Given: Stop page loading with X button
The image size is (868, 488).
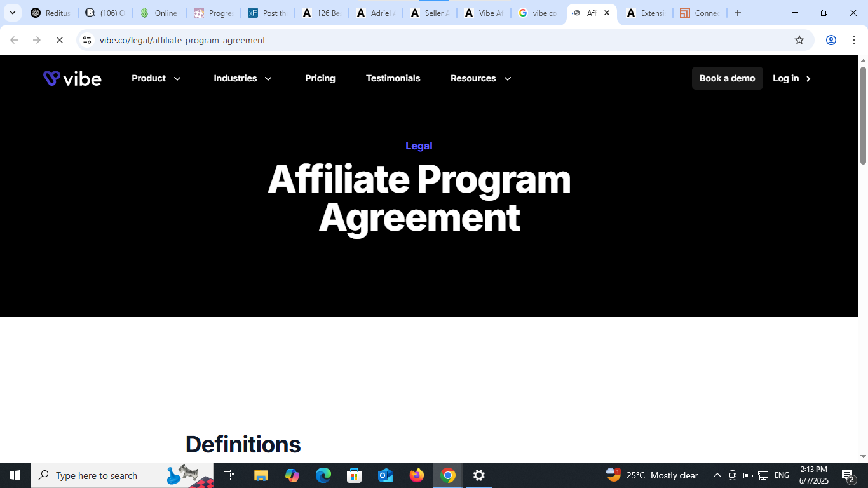Looking at the screenshot, I should pos(59,40).
